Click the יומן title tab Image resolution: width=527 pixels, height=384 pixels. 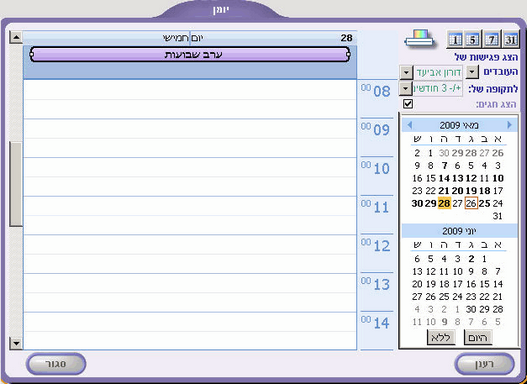[220, 10]
